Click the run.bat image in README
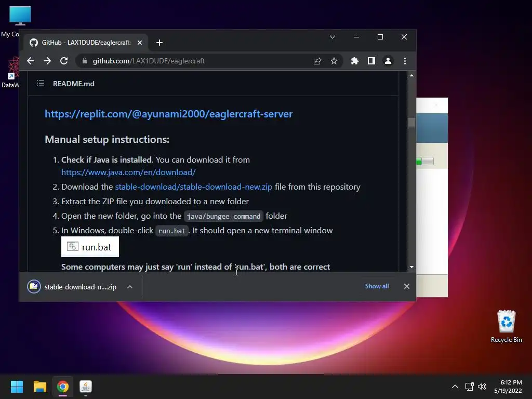Screen dimensions: 532x399 (90, 247)
